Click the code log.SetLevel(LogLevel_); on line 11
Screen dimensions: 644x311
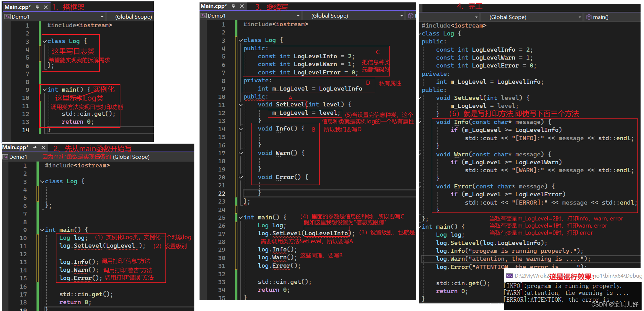(102, 246)
